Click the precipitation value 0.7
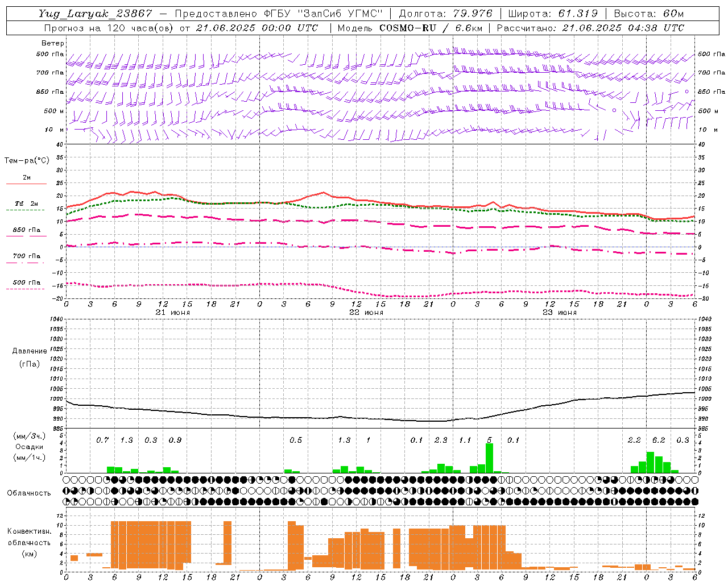Screen dimensions: 728x582 coord(102,440)
